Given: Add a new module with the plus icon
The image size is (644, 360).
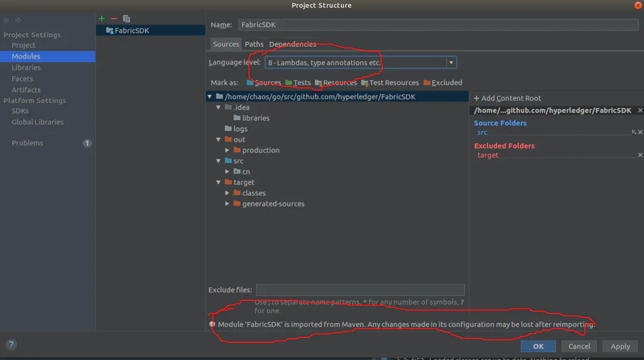Looking at the screenshot, I should (x=101, y=18).
